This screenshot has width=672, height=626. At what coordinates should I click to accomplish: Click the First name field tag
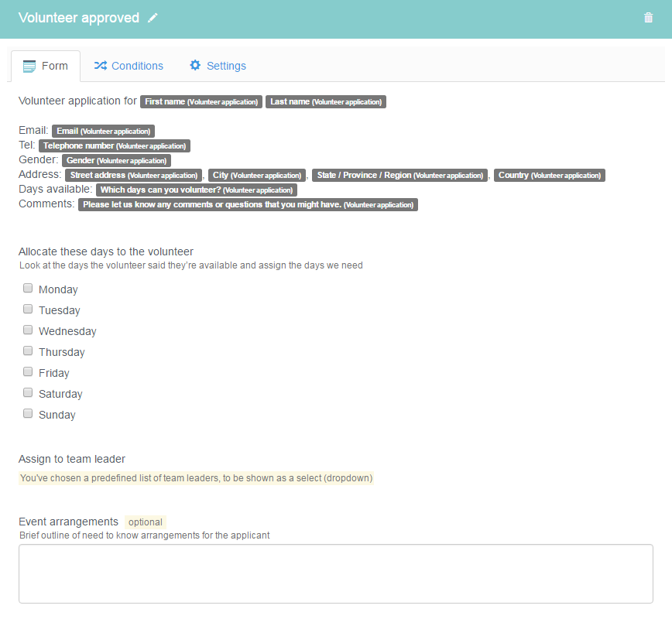click(x=201, y=101)
